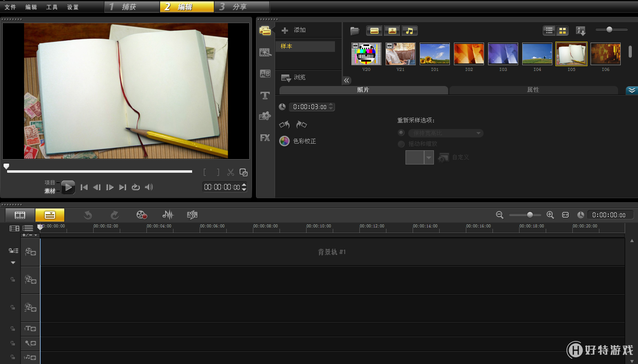This screenshot has width=638, height=364.
Task: Open the Track Manager icon
Action: click(x=28, y=228)
